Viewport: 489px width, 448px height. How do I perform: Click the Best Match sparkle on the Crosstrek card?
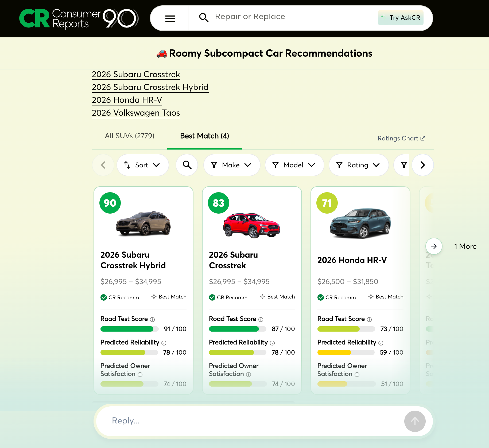click(262, 297)
